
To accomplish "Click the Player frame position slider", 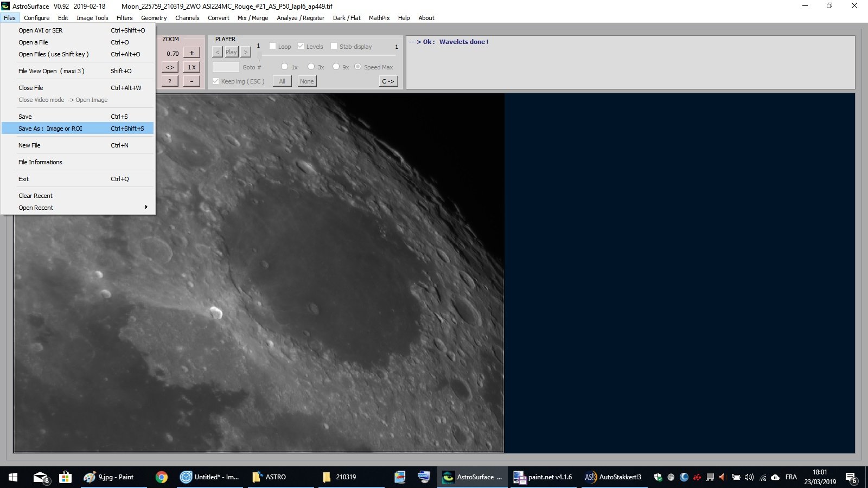I will click(x=329, y=55).
